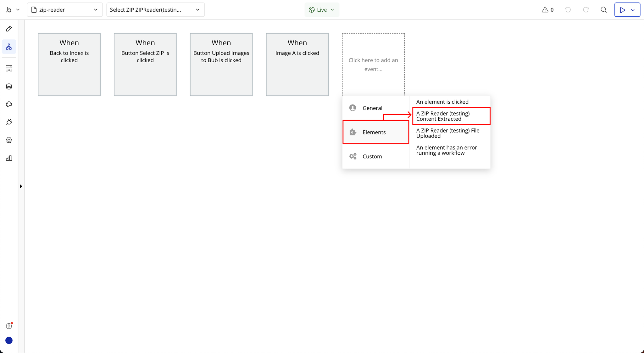Open the issues warning counter
Screen dimensions: 644x353
coord(547,10)
